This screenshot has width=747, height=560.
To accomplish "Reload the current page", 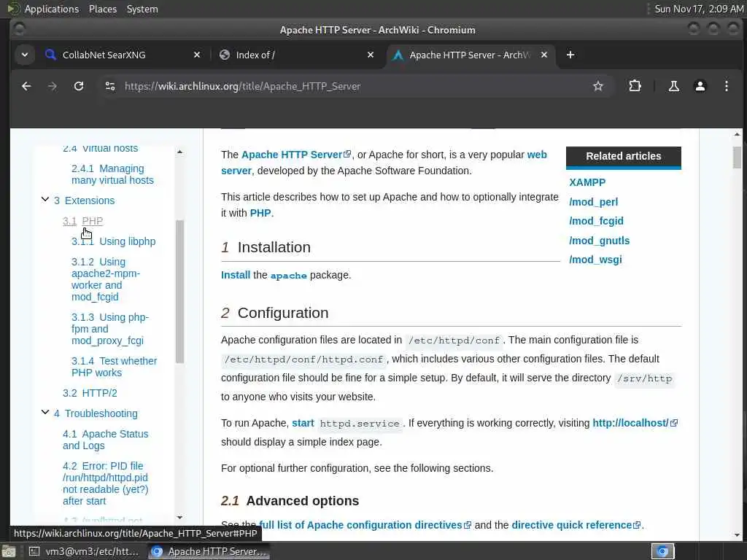I will click(79, 86).
